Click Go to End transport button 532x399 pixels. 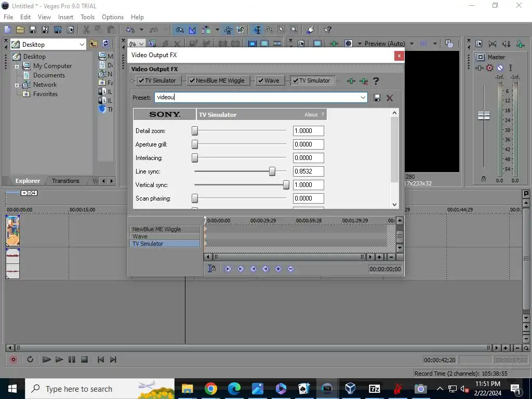coord(113,360)
